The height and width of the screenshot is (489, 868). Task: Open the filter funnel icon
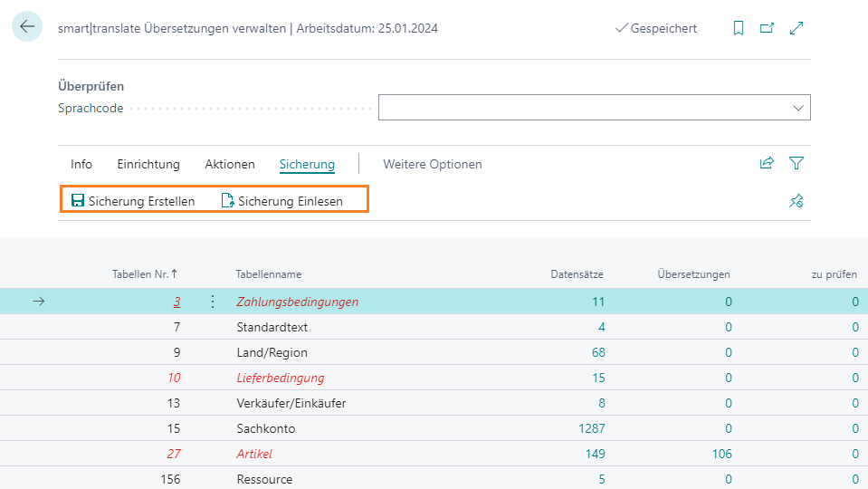click(x=796, y=164)
